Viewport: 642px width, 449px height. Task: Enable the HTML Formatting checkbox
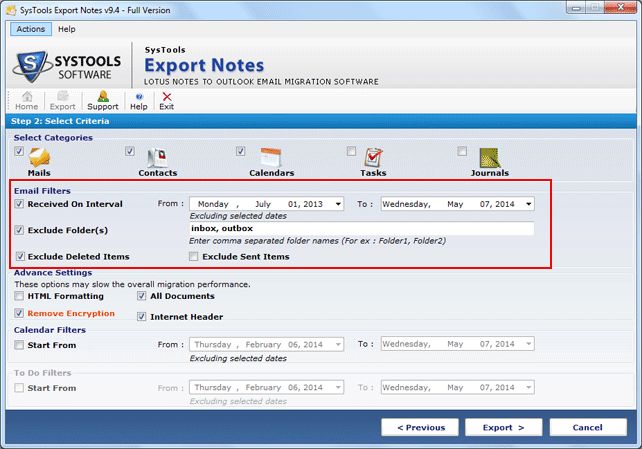point(19,296)
